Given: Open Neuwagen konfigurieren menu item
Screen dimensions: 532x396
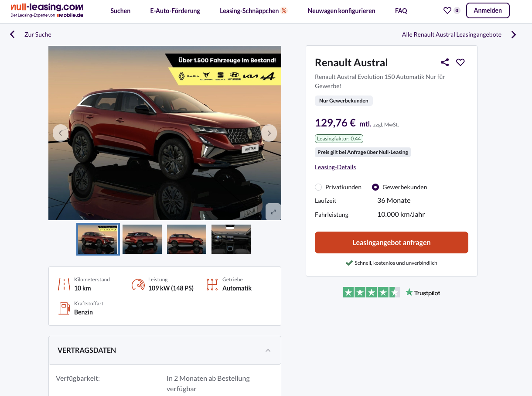Looking at the screenshot, I should tap(341, 10).
